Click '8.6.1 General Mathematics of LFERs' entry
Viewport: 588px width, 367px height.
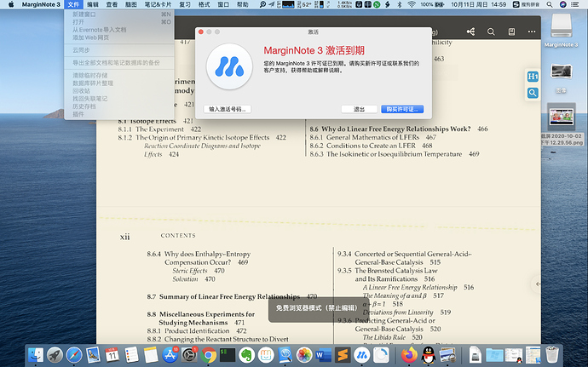[365, 137]
